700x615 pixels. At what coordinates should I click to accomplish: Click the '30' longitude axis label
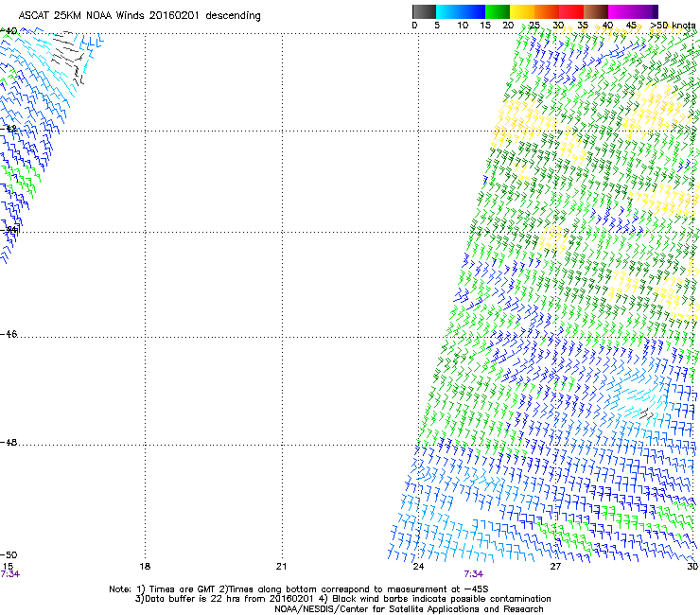pyautogui.click(x=692, y=567)
